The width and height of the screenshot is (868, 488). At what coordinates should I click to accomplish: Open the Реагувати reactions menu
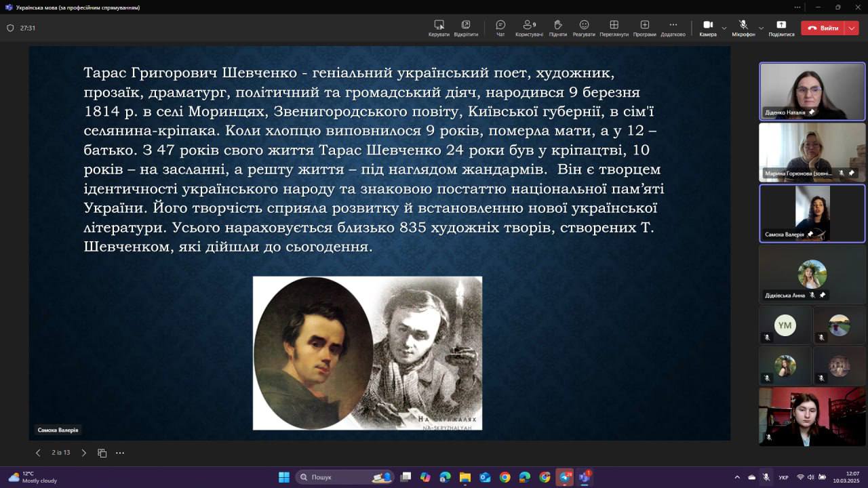click(x=584, y=28)
